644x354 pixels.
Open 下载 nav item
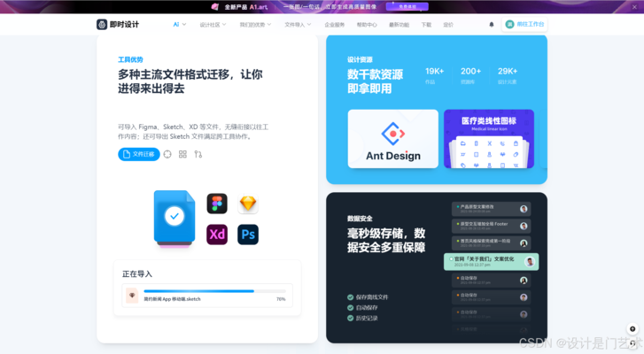426,25
